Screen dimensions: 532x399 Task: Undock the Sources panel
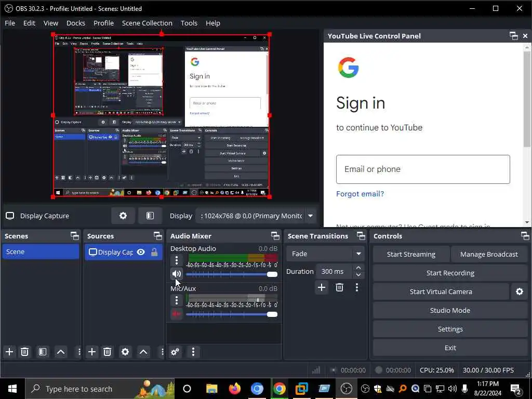tap(158, 236)
